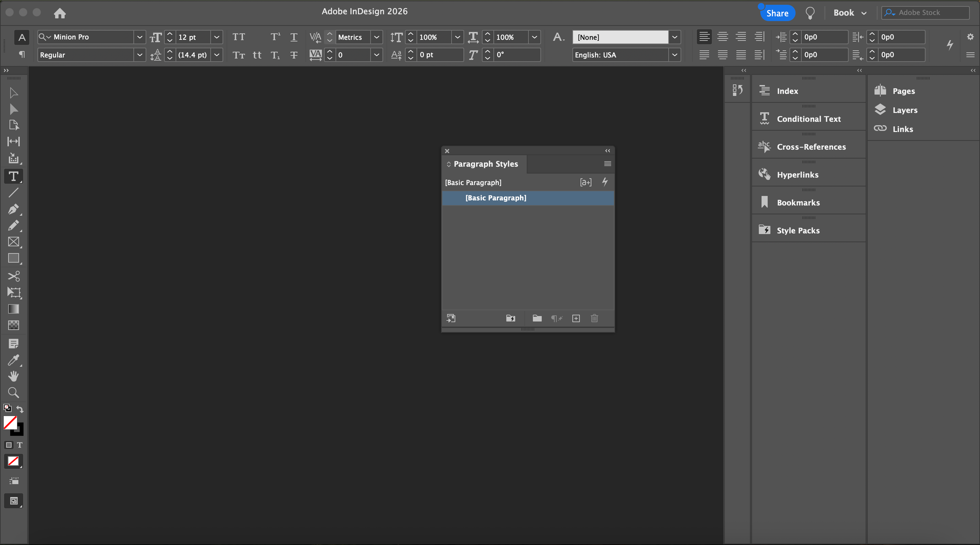Click the trash Delete Style icon
Screen dimensions: 980x545
[x=594, y=318]
